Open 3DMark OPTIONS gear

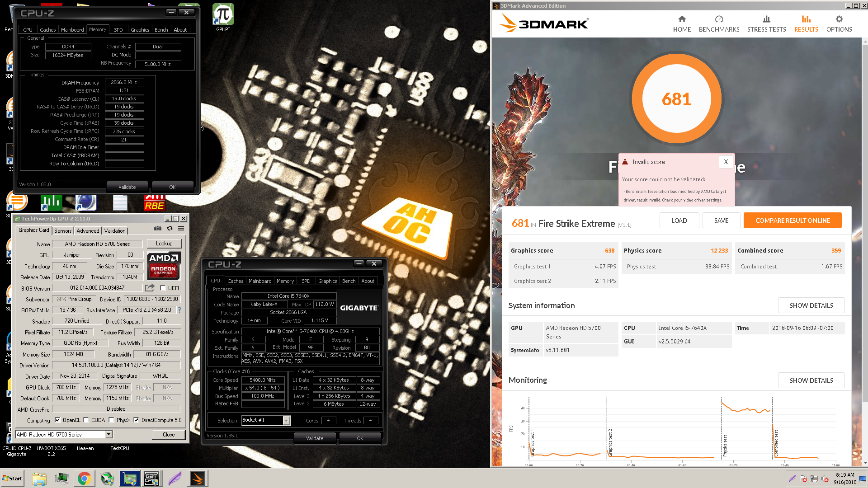(839, 24)
